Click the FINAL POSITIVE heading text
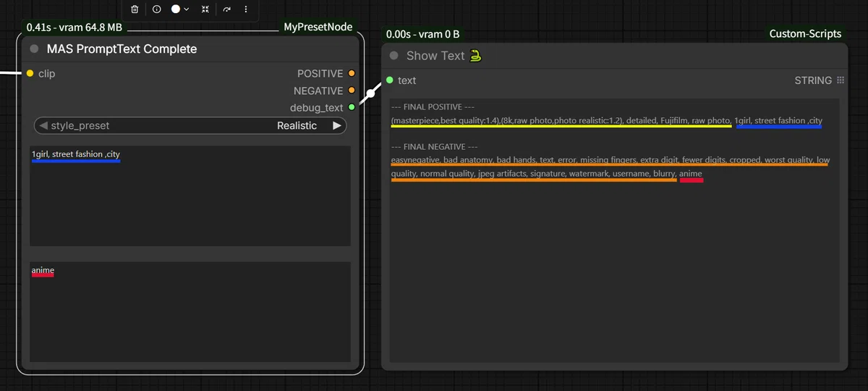 click(x=434, y=107)
